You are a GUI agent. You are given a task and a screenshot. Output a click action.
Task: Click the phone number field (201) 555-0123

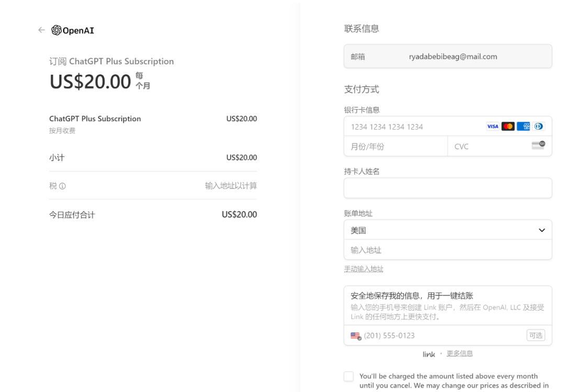click(439, 336)
